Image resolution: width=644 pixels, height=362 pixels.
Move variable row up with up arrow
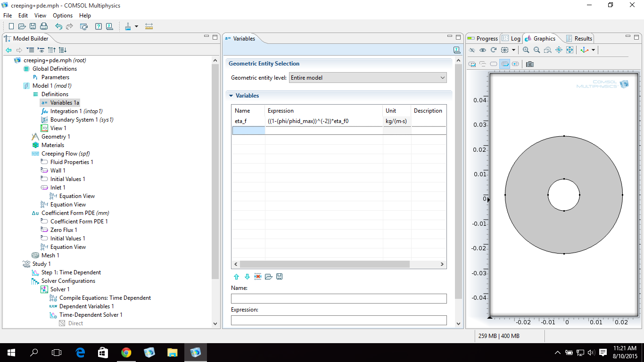(237, 277)
